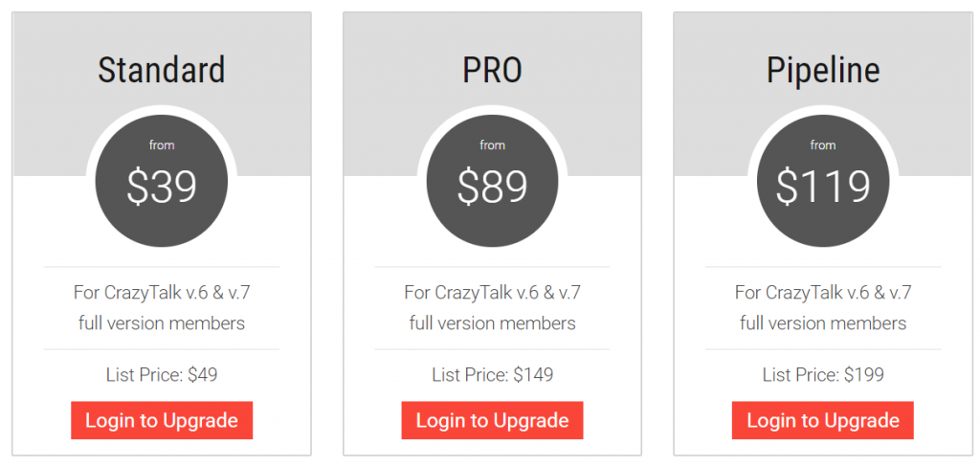Click CrazyTalk membership note in Standard card
This screenshot has width=980, height=466.
click(x=161, y=307)
